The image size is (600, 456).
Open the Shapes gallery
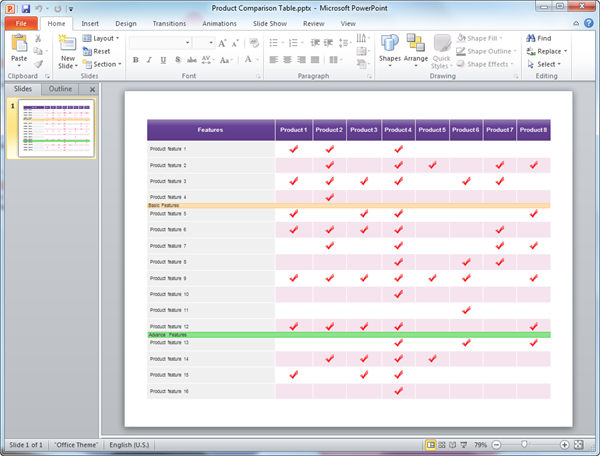[x=390, y=48]
